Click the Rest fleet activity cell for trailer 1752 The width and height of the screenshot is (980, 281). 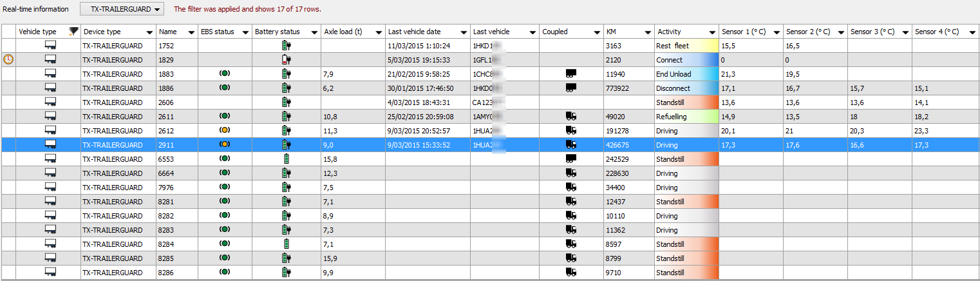(x=686, y=46)
